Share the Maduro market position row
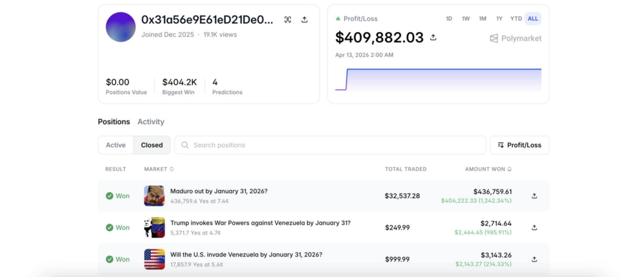 pyautogui.click(x=534, y=196)
